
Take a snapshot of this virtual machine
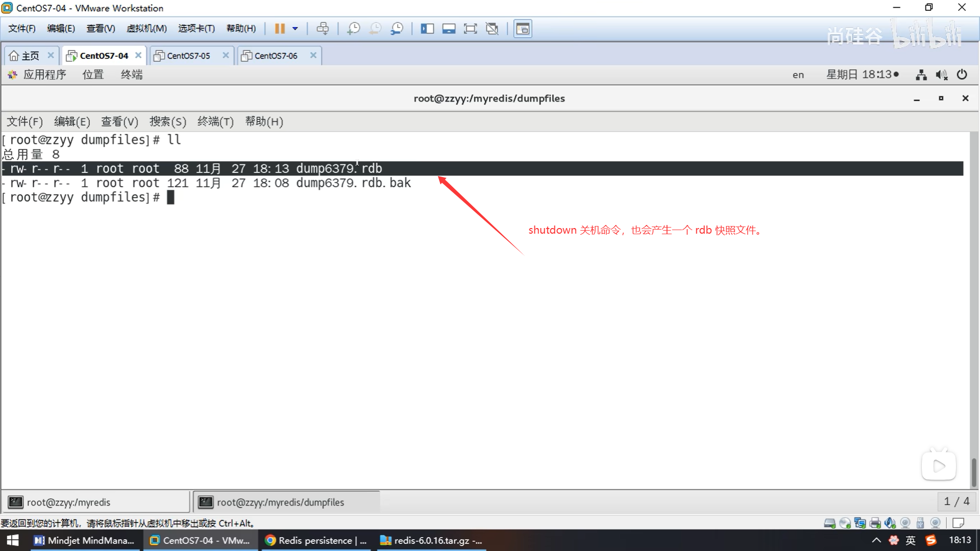[353, 29]
